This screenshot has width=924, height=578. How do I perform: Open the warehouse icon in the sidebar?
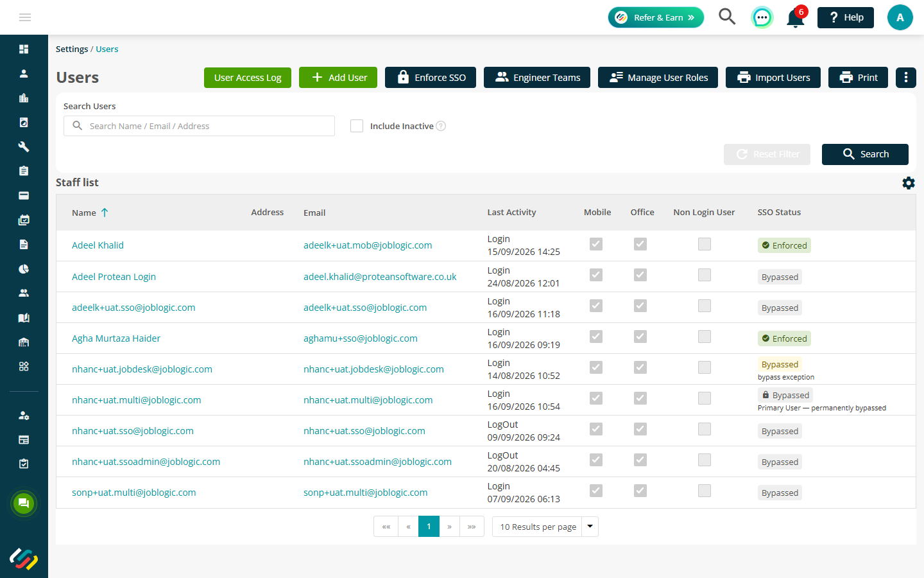coord(24,342)
